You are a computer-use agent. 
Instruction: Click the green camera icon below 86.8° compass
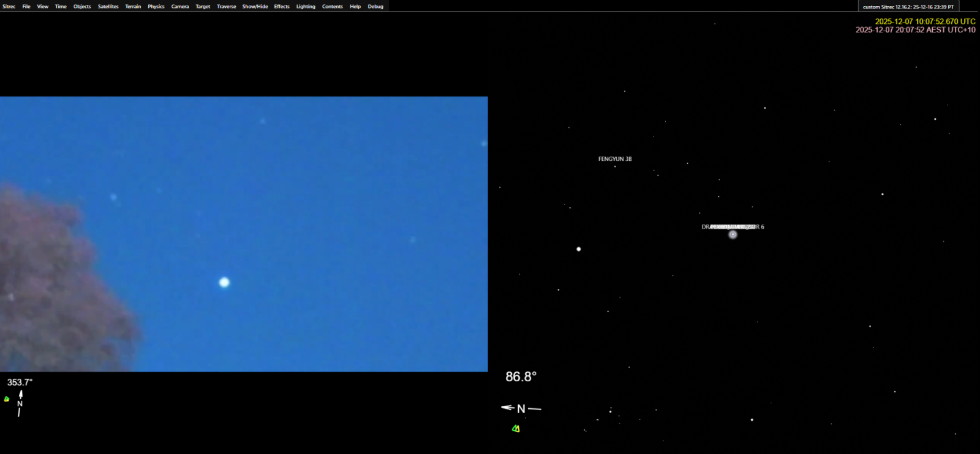(516, 429)
